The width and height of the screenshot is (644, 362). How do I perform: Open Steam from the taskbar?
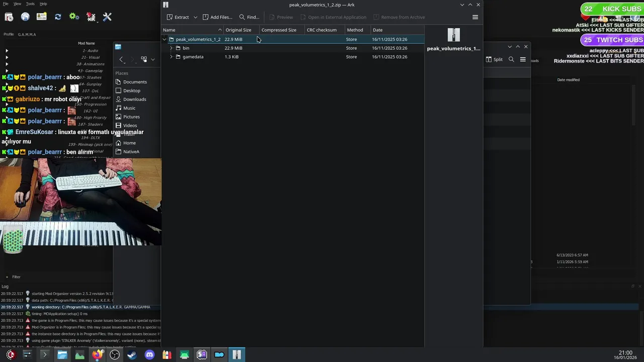click(132, 354)
